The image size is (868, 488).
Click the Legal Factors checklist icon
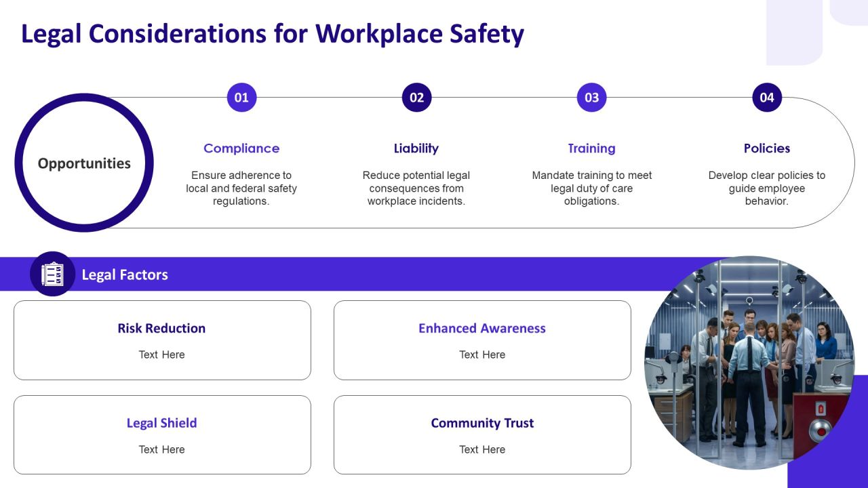tap(52, 274)
